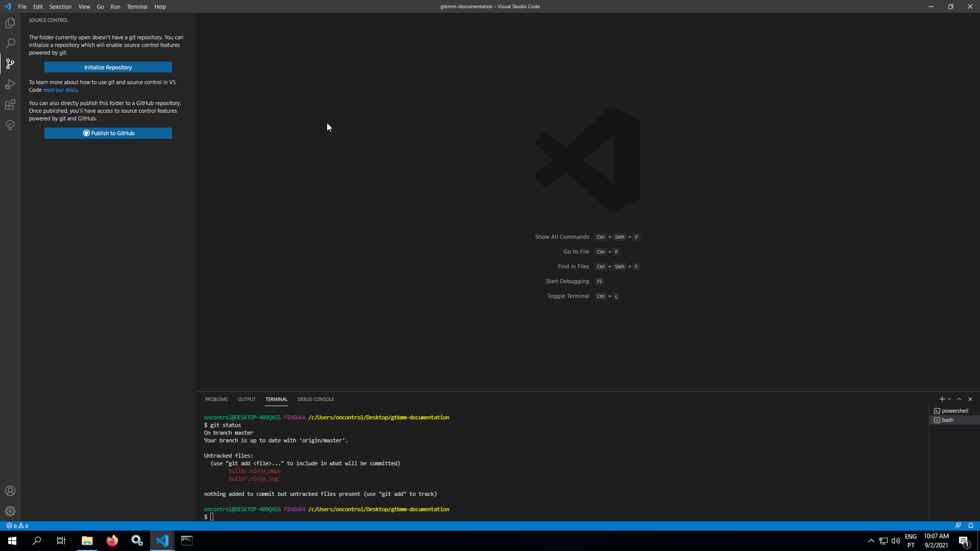
Task: Open the Extensions view
Action: [x=10, y=105]
